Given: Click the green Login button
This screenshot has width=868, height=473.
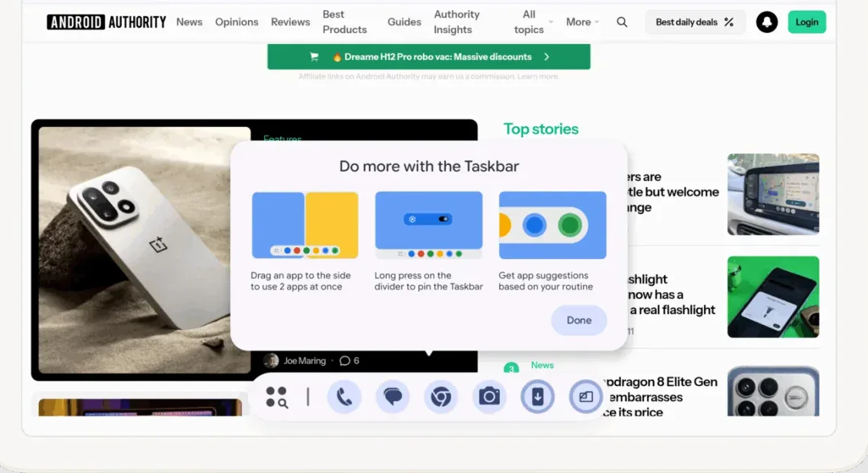Looking at the screenshot, I should point(806,22).
